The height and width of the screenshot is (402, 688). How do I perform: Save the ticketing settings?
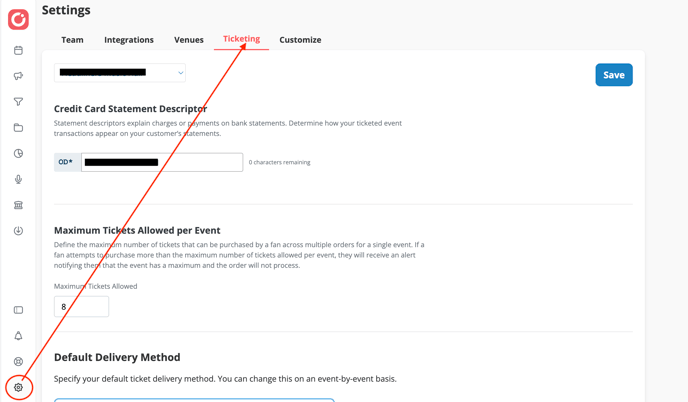point(614,75)
